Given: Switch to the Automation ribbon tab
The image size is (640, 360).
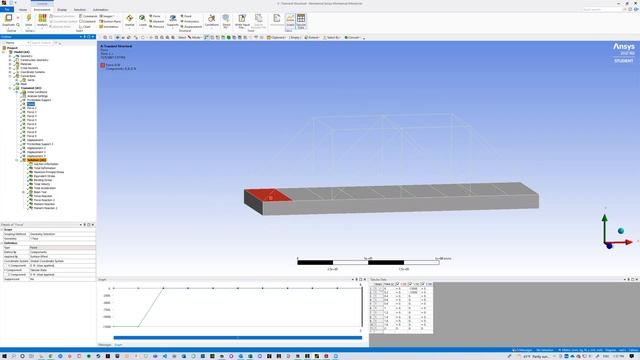Looking at the screenshot, I should tap(100, 9).
